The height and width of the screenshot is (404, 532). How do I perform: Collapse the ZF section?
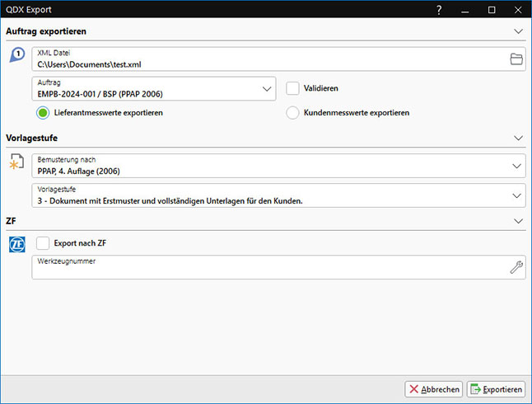pyautogui.click(x=518, y=221)
